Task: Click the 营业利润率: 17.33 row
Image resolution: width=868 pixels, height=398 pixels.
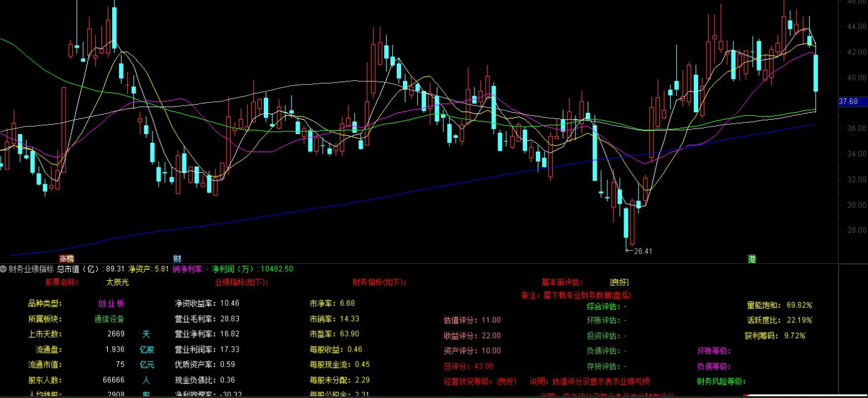Action: (x=207, y=350)
